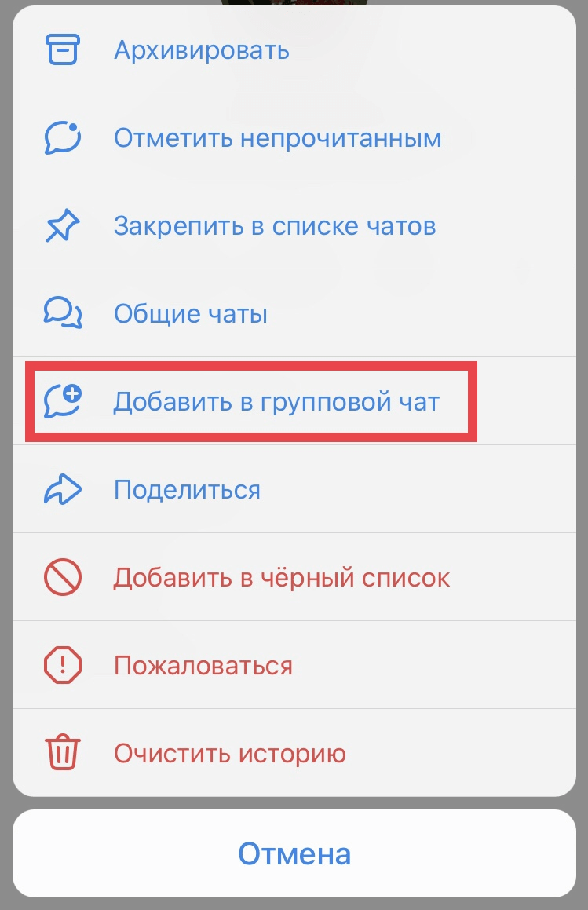Choose Архивировать from the action sheet
Image resolution: width=588 pixels, height=910 pixels.
(294, 50)
